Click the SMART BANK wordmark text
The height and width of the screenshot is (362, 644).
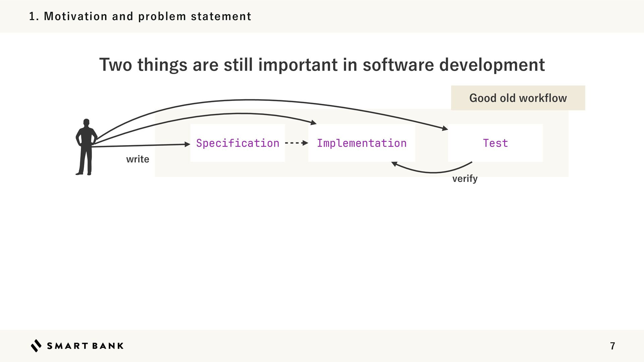85,346
